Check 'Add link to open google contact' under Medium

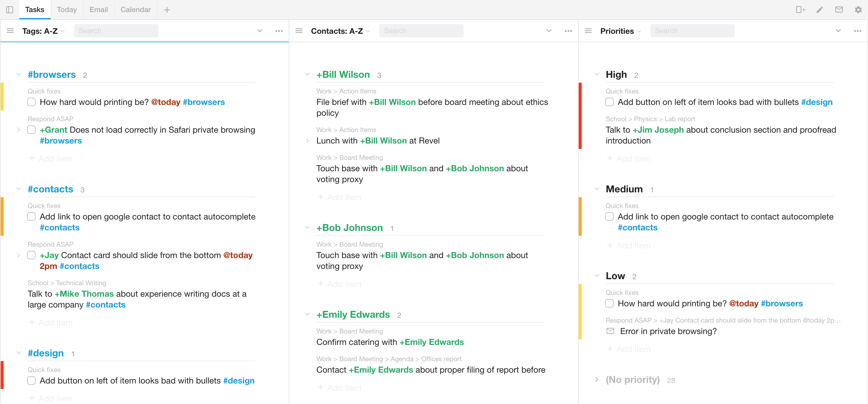(x=609, y=217)
